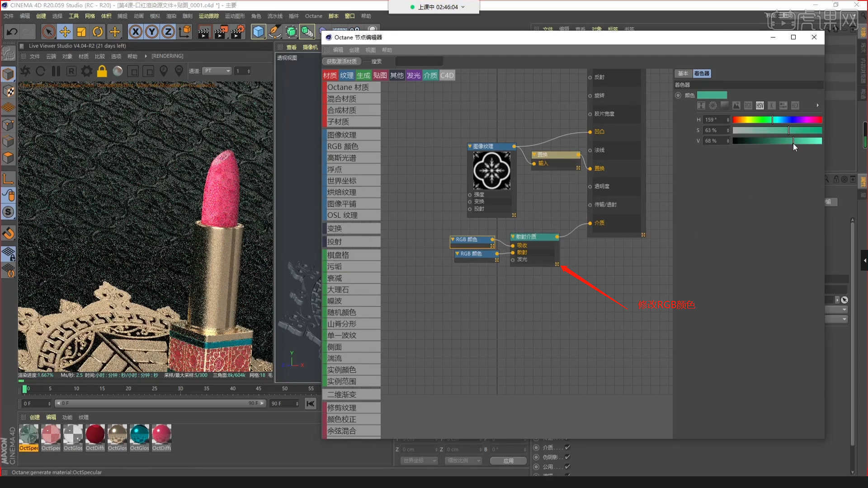Image resolution: width=868 pixels, height=488 pixels.
Task: Toggle the green Generators node filter
Action: [363, 75]
